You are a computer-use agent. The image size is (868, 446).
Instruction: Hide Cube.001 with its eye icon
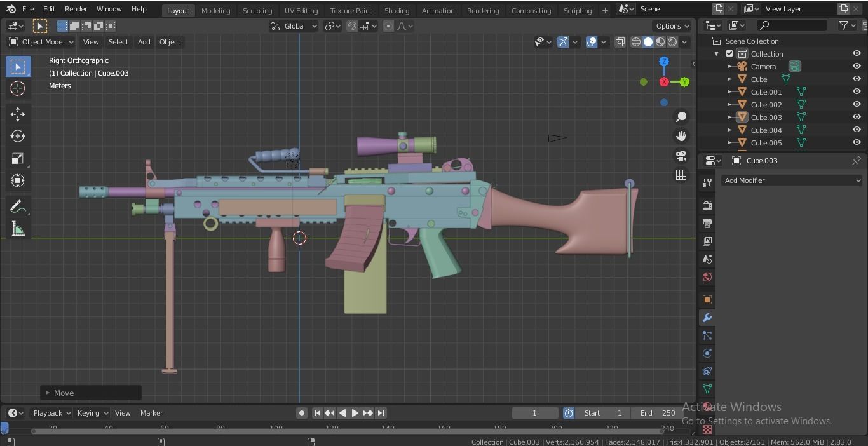click(857, 91)
